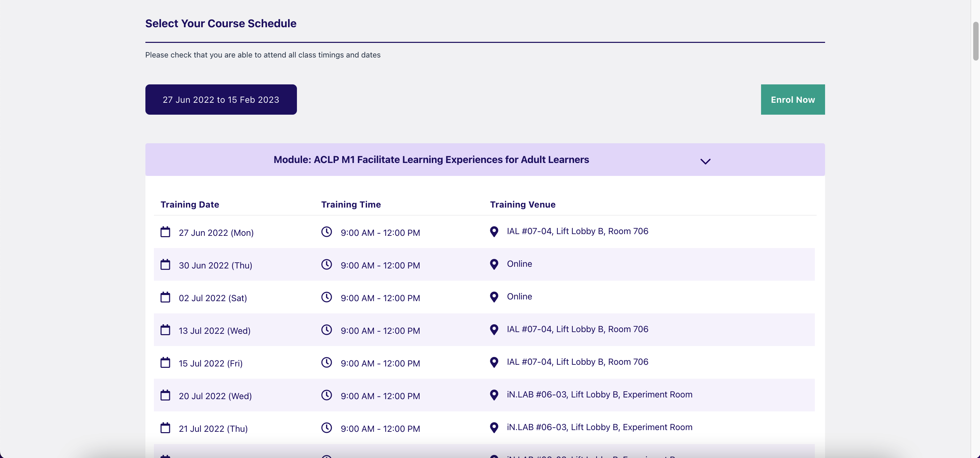Click Experiment Room venue in 21 Jul row
The width and height of the screenshot is (980, 458).
[599, 427]
